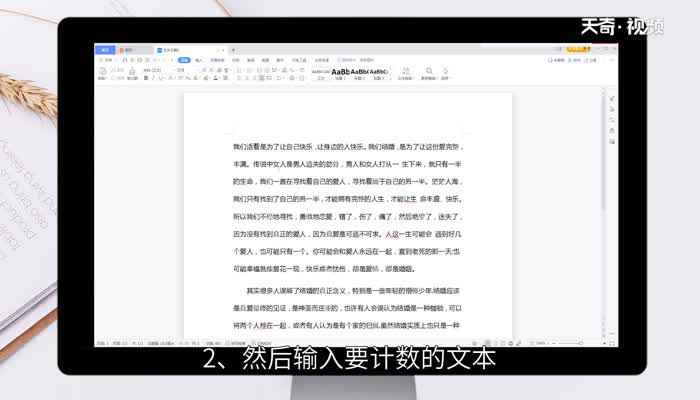
Task: Open the 稻壳 template tab
Action: [x=134, y=50]
